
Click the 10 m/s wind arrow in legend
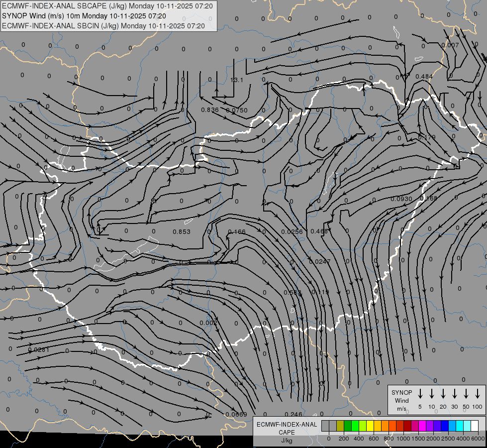(x=432, y=393)
